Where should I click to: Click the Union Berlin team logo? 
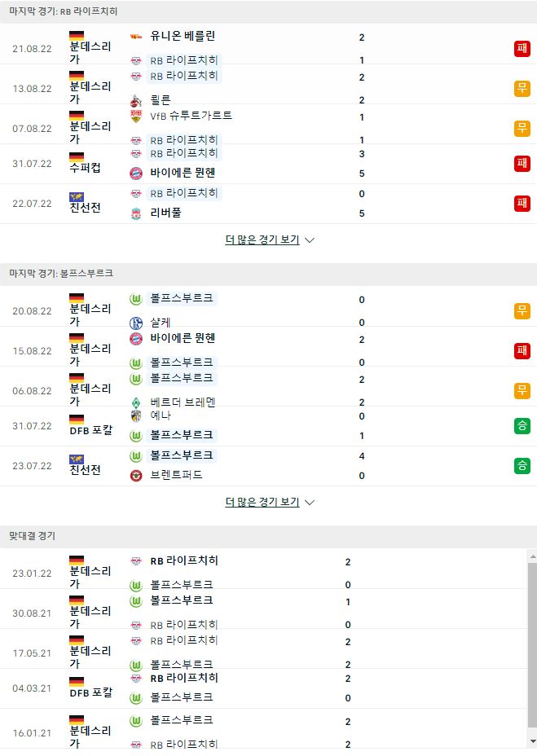[136, 37]
